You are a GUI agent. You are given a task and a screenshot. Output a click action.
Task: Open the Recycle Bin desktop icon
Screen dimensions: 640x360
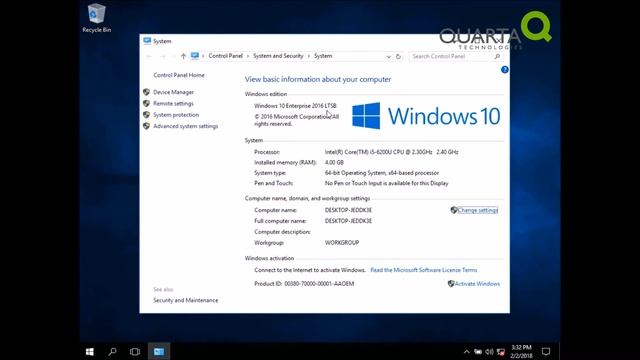[x=97, y=18]
